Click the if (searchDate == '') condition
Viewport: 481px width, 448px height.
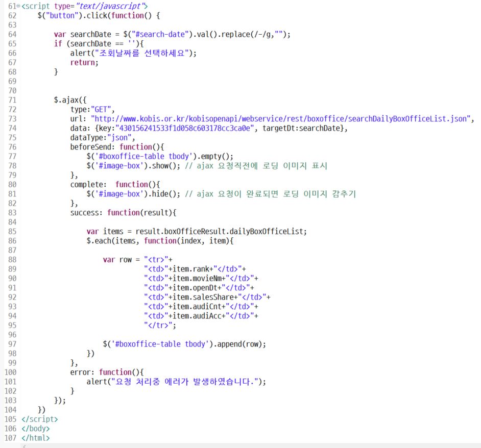tap(97, 44)
